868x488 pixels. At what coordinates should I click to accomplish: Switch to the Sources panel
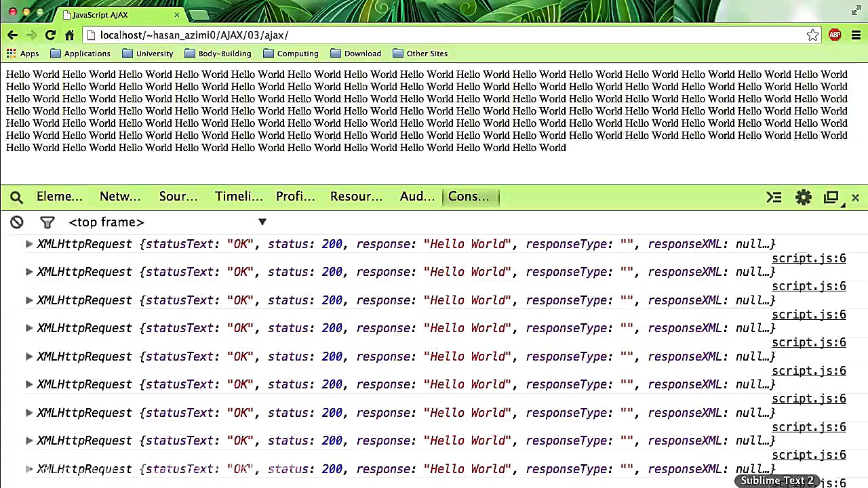(x=178, y=197)
